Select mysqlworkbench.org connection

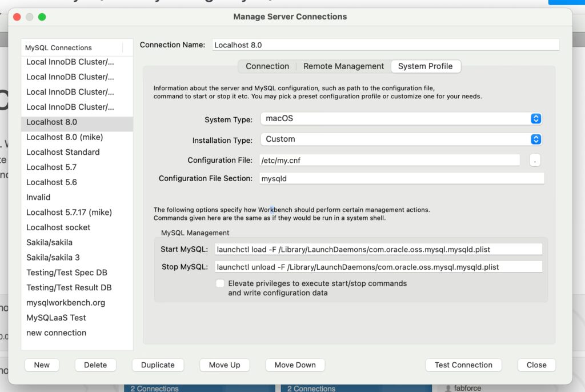66,303
